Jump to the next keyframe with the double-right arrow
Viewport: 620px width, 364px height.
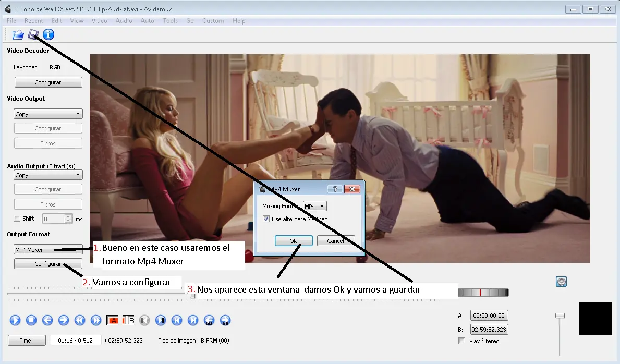click(x=96, y=320)
